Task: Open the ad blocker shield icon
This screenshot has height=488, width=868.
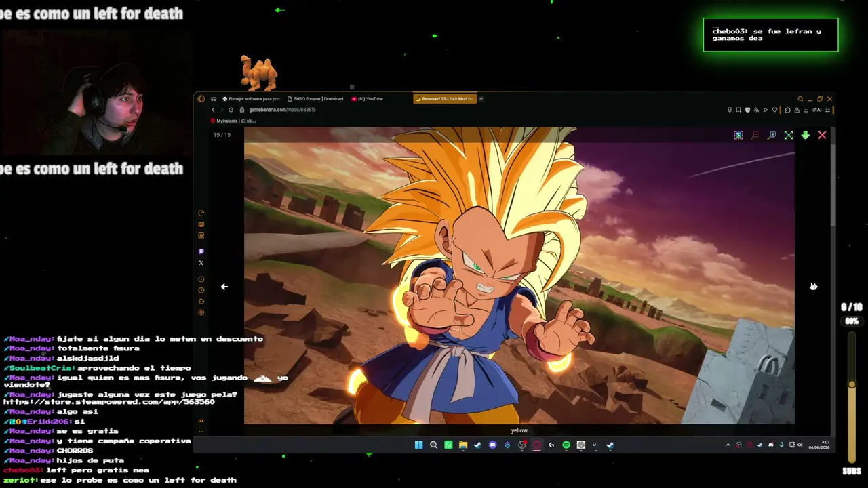Action: (747, 110)
